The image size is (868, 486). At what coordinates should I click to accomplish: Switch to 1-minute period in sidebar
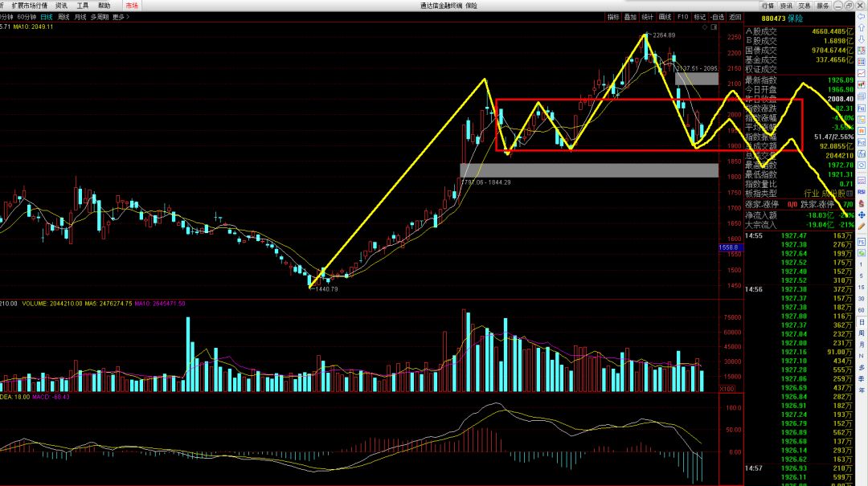tap(862, 264)
